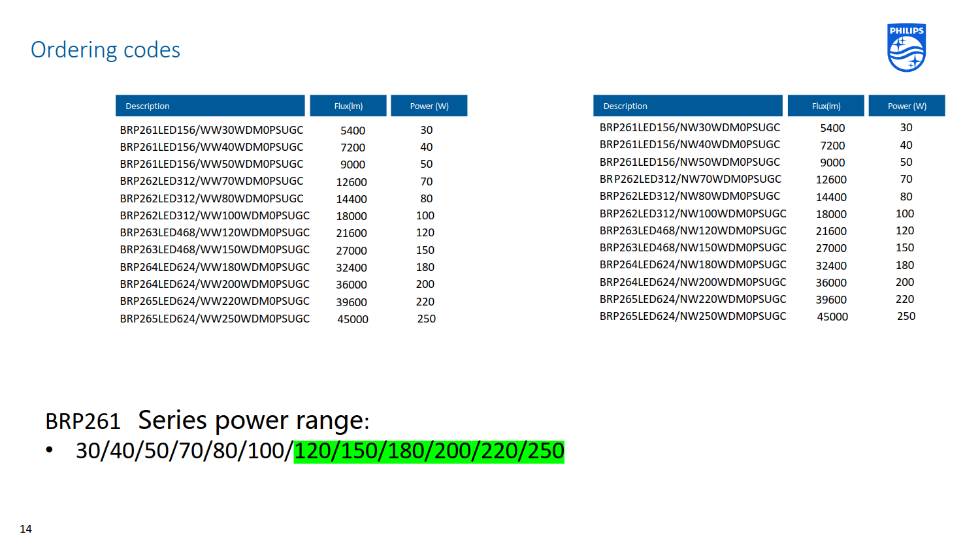
Task: Click power value 80 in the NW80WDM0PSUGC row
Action: coord(906,197)
